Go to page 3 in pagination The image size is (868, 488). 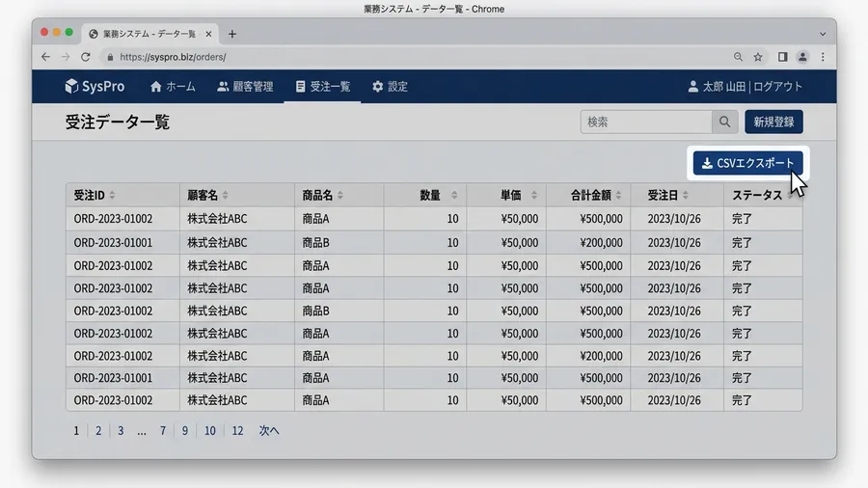[121, 430]
